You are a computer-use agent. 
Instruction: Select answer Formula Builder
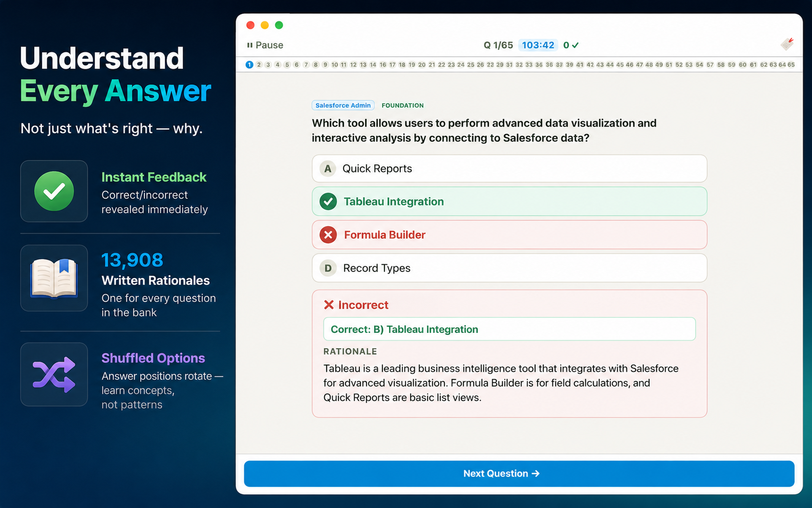509,235
